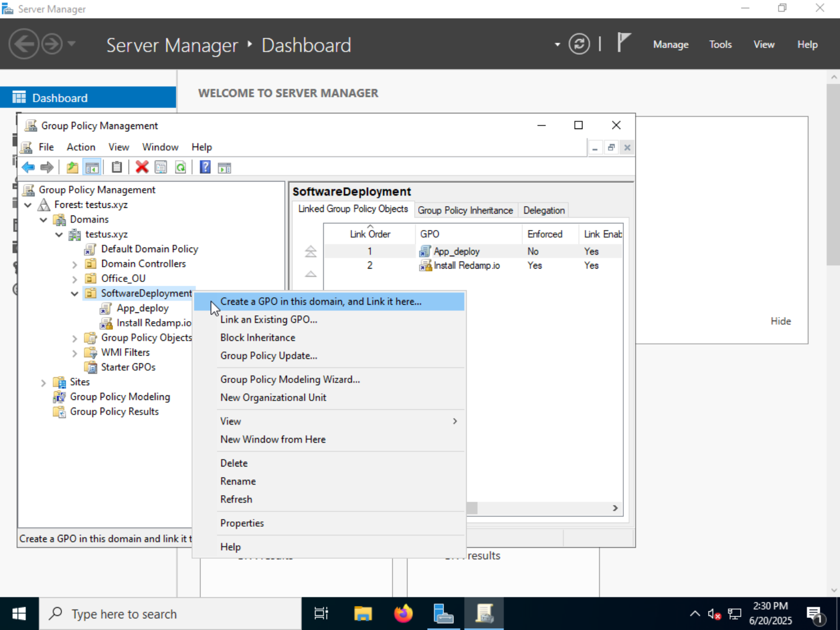Viewport: 840px width, 630px height.
Task: Choose Rename from the context menu
Action: [329, 481]
